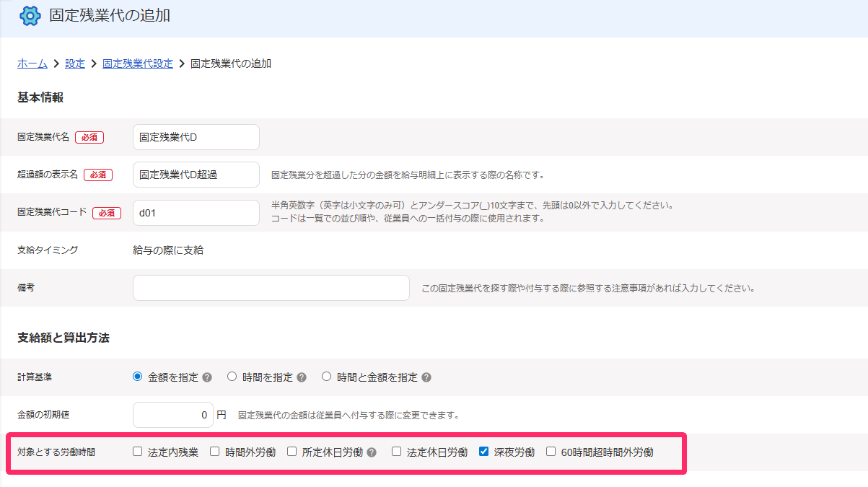The image size is (868, 487).
Task: Click help icon next to 時間を指定
Action: pos(302,377)
